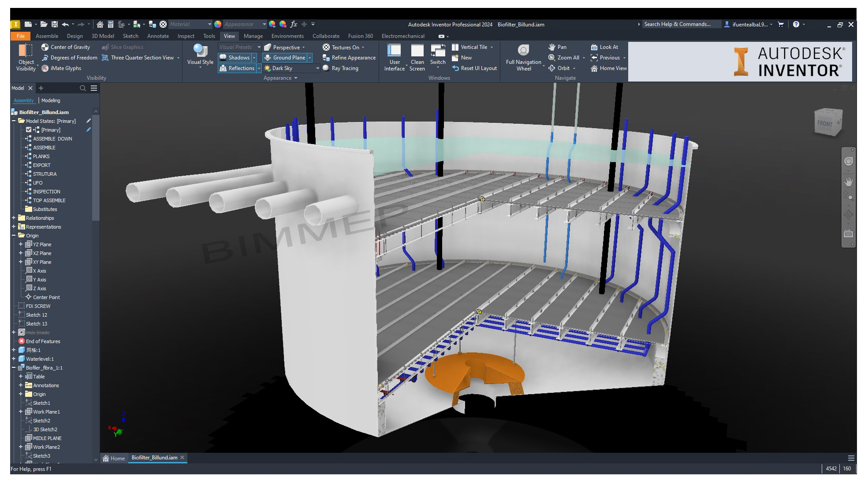The height and width of the screenshot is (503, 868).
Task: Click the Center of Gravity icon
Action: point(45,47)
